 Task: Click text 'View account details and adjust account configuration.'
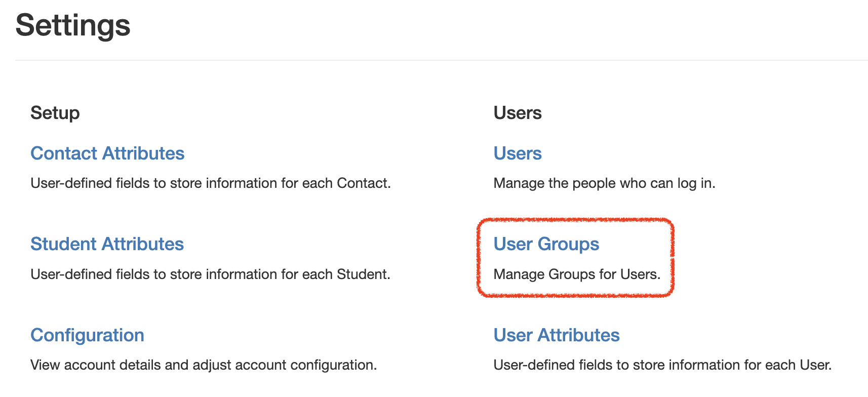204,365
